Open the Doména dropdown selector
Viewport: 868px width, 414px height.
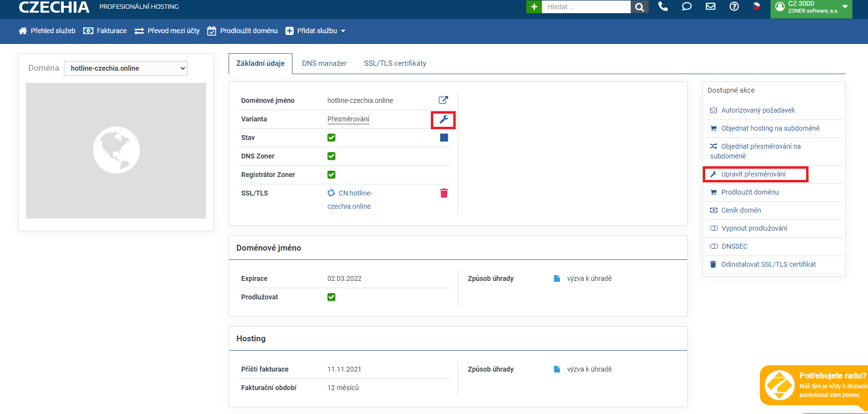(126, 68)
